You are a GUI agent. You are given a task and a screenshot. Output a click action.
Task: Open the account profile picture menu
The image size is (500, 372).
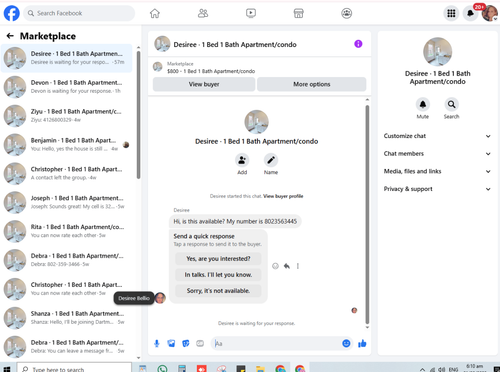point(490,13)
